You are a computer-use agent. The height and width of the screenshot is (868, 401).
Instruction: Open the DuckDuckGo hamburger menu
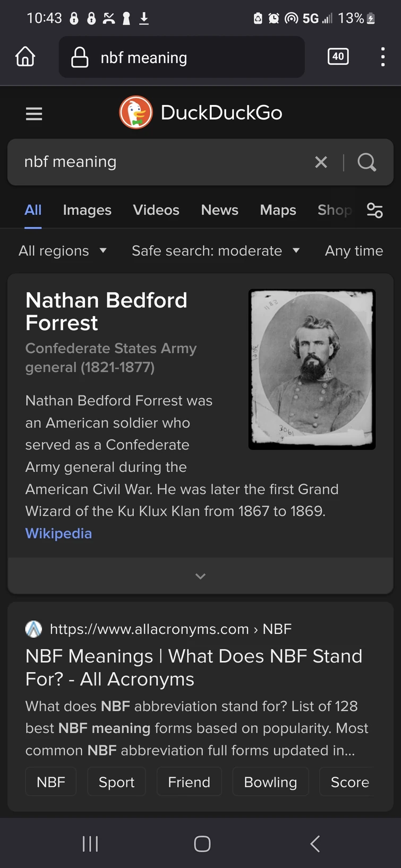pos(34,114)
